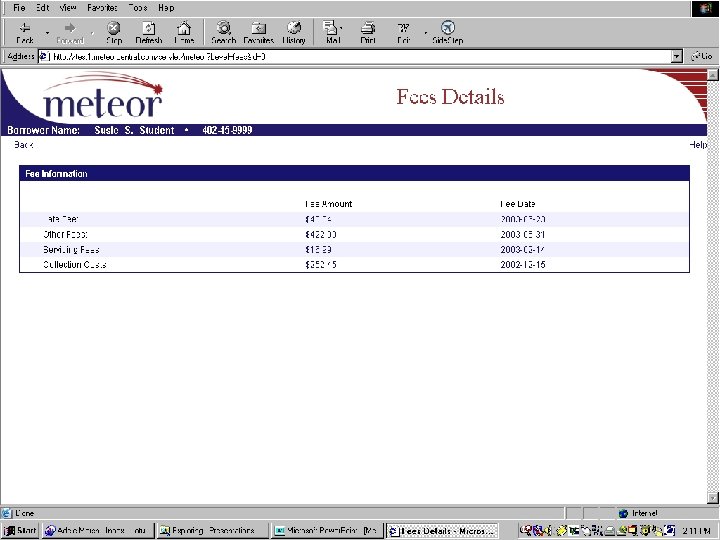Click the meteor logo
This screenshot has height=540, width=720.
103,96
